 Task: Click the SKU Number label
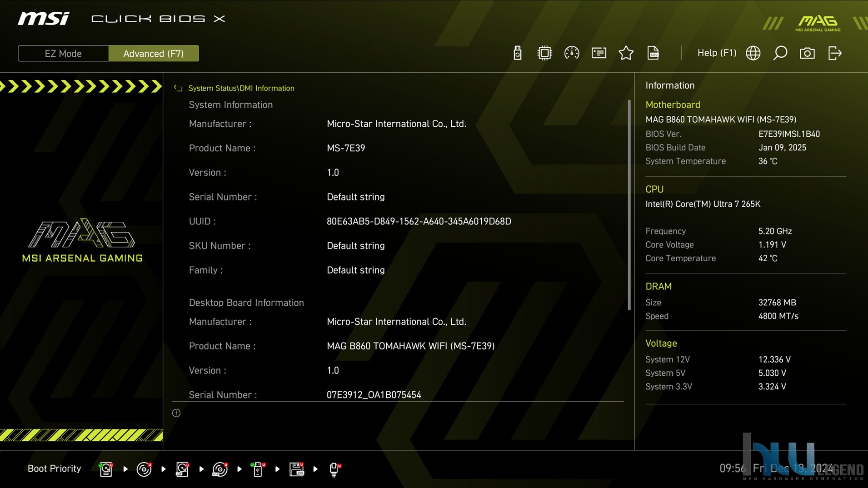tap(220, 246)
